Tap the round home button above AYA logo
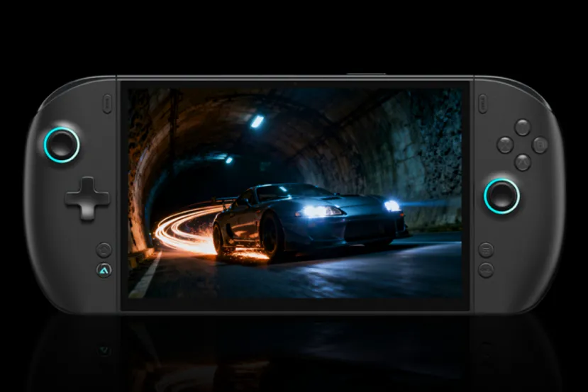The image size is (588, 392). pyautogui.click(x=104, y=250)
